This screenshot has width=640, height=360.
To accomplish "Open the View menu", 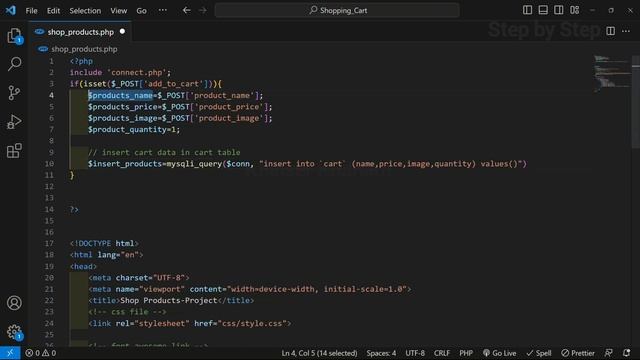I will pyautogui.click(x=118, y=11).
